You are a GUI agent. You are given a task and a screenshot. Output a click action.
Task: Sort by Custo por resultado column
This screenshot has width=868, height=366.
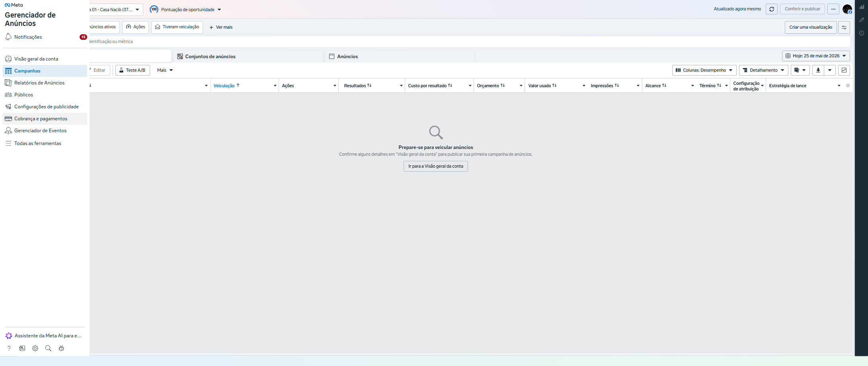pyautogui.click(x=430, y=86)
